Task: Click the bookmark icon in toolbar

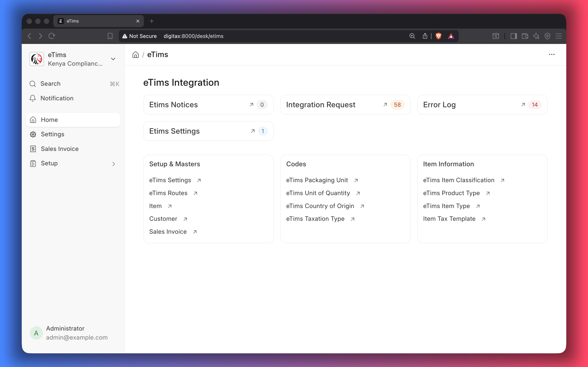Action: click(110, 36)
